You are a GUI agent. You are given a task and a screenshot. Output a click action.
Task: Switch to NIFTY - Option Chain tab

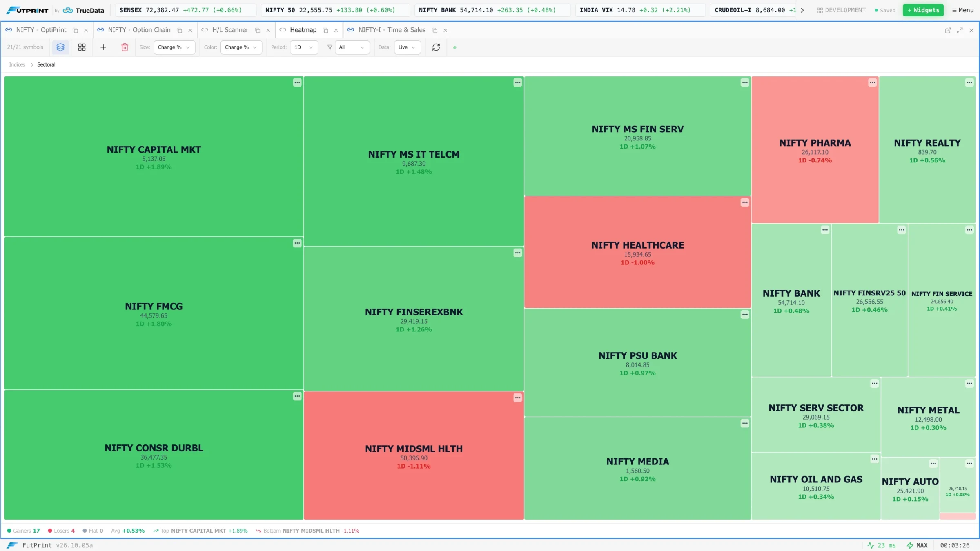139,30
